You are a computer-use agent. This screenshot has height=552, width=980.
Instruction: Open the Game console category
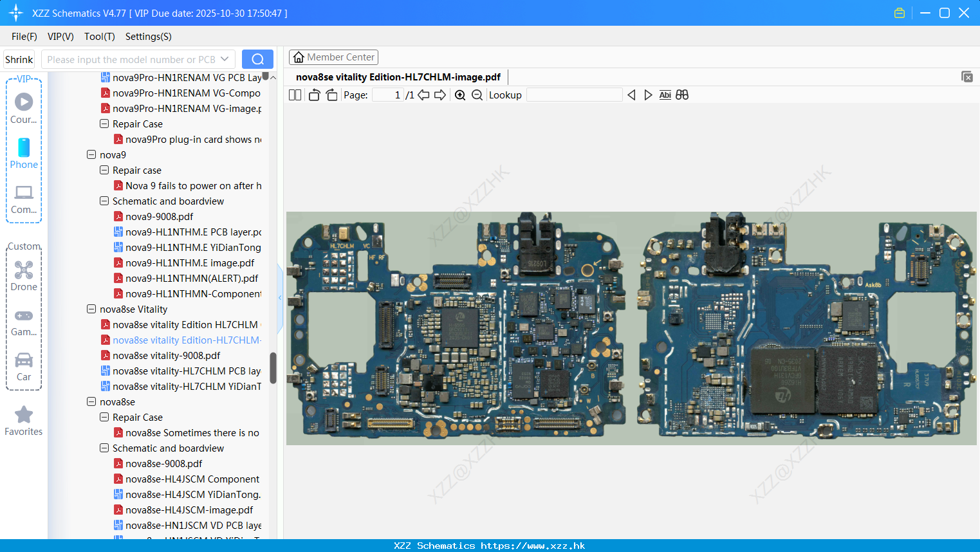coord(24,322)
